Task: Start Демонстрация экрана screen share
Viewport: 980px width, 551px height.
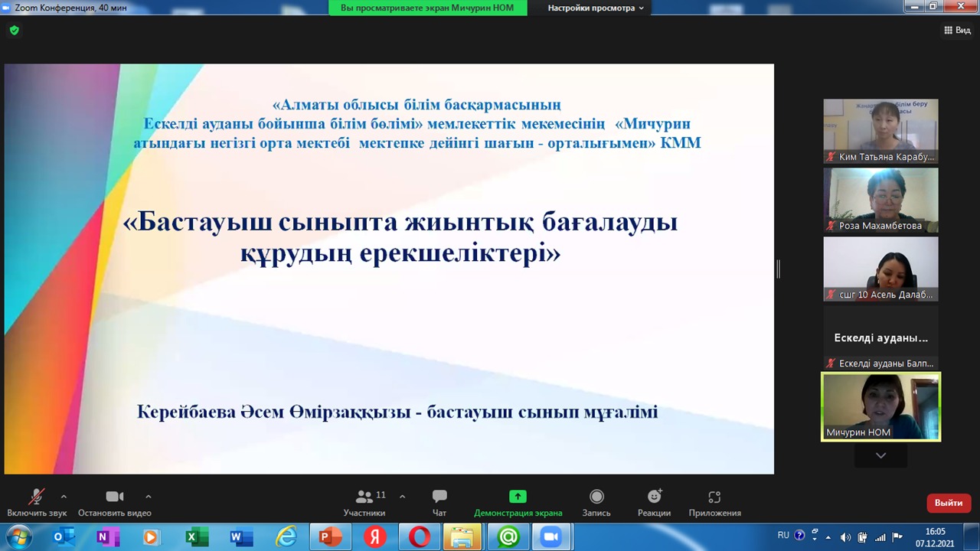Action: pos(518,503)
